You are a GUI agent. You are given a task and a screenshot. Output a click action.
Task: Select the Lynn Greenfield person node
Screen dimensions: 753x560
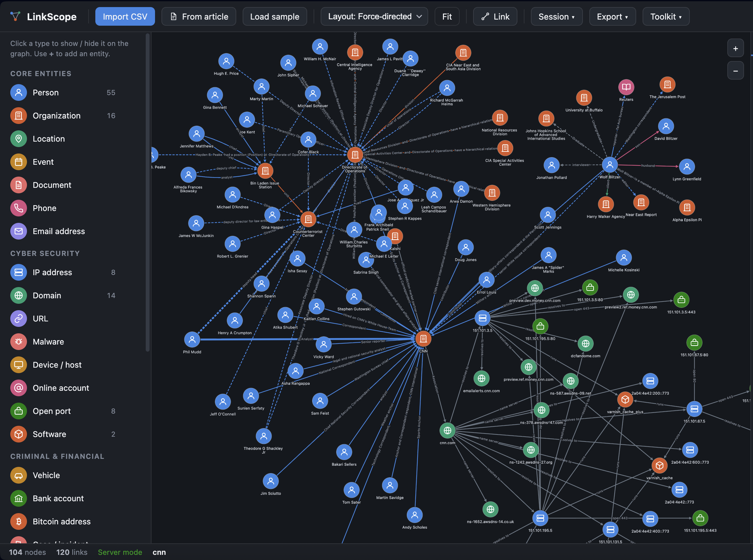[x=687, y=166]
